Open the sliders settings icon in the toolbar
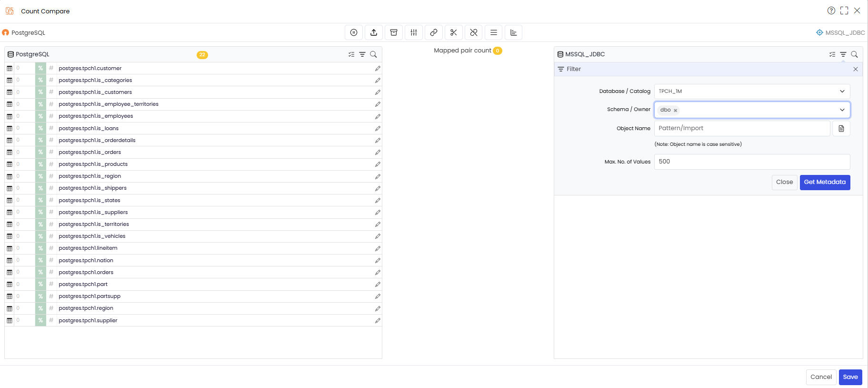The width and height of the screenshot is (868, 388). coord(414,32)
